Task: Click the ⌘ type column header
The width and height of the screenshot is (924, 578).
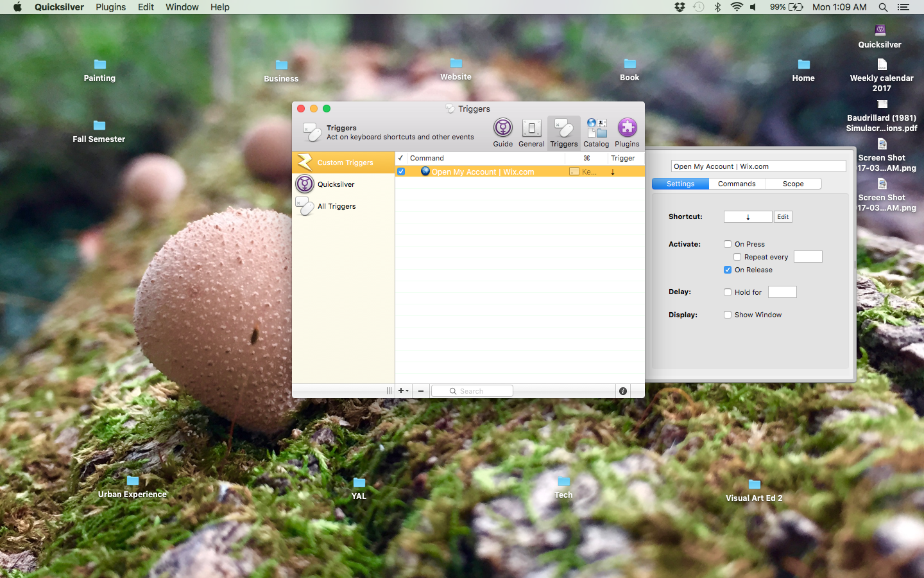Action: pyautogui.click(x=586, y=158)
